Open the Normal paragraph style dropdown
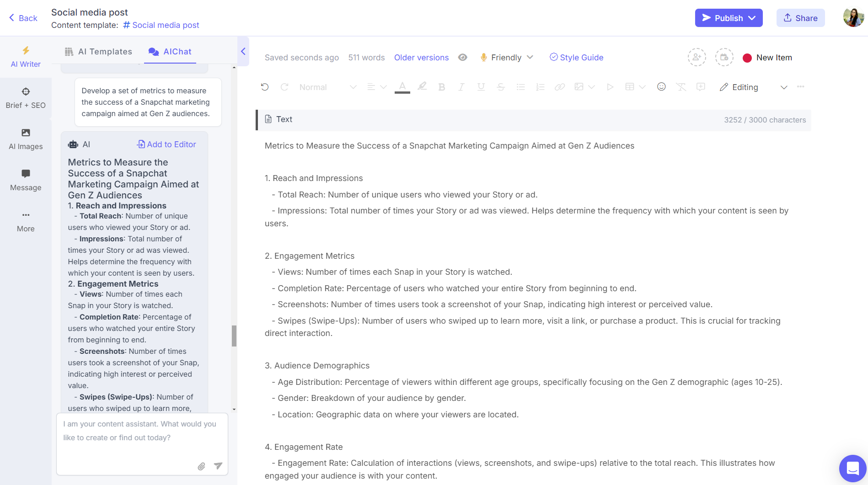Screen dimensions: 868x485 [x=327, y=87]
